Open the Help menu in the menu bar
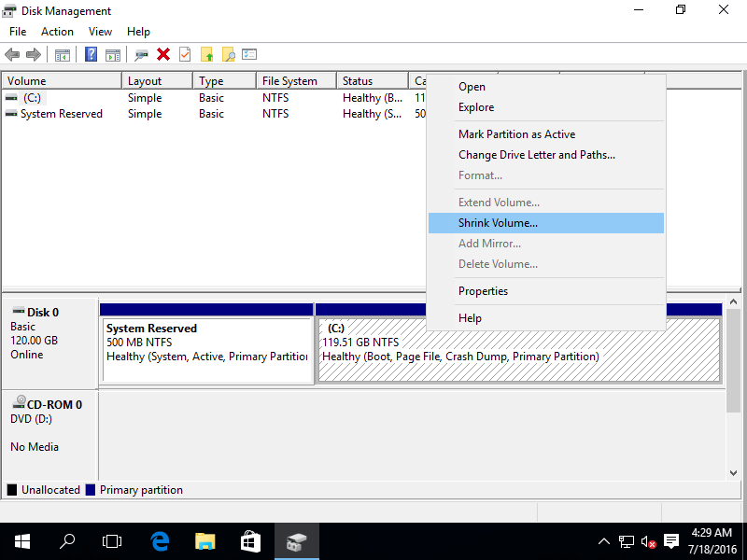This screenshot has width=747, height=560. (x=138, y=32)
